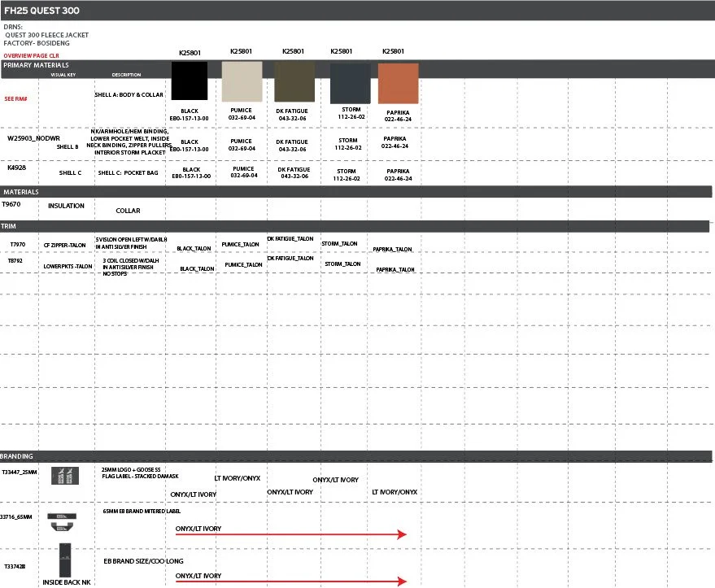Image resolution: width=715 pixels, height=588 pixels.
Task: Click the SHELL B visual key label
Action: (x=68, y=146)
